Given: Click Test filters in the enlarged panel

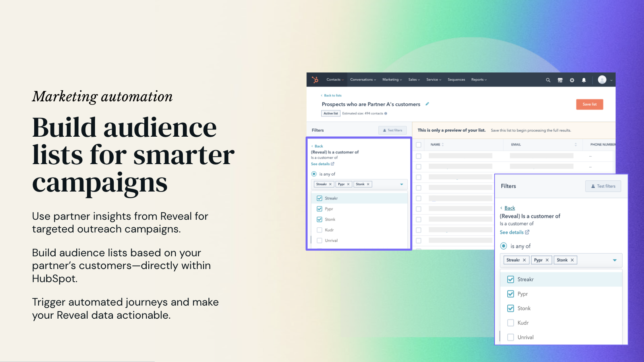Looking at the screenshot, I should point(603,186).
